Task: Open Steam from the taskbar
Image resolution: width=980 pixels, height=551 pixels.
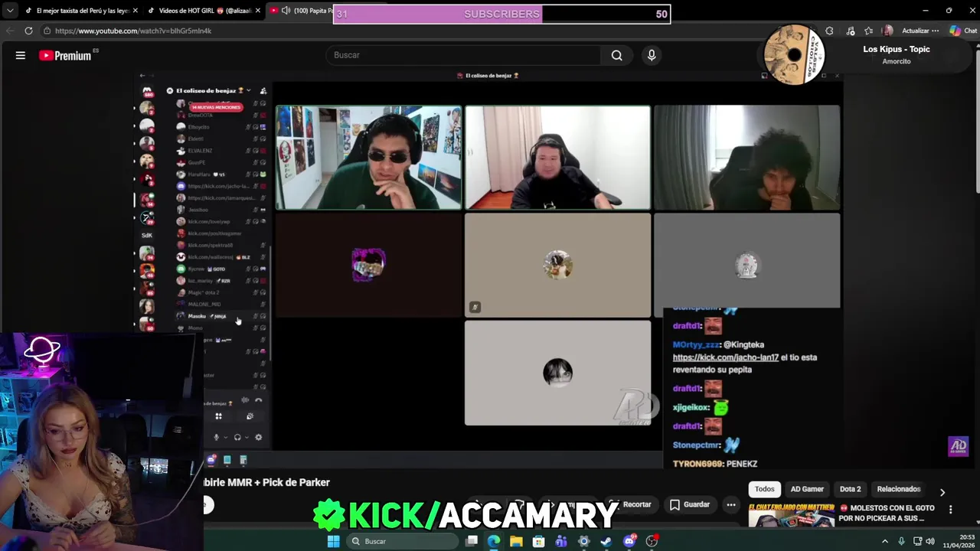Action: (x=606, y=541)
